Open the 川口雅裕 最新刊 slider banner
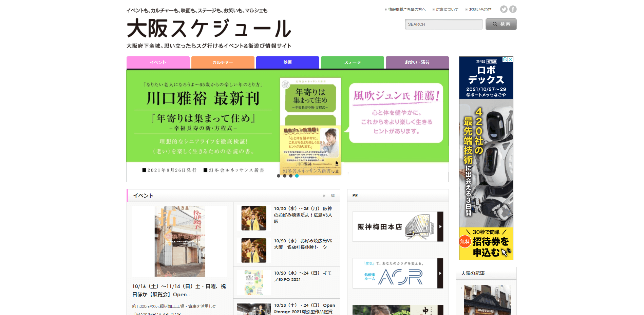The width and height of the screenshot is (644, 315). (288, 126)
